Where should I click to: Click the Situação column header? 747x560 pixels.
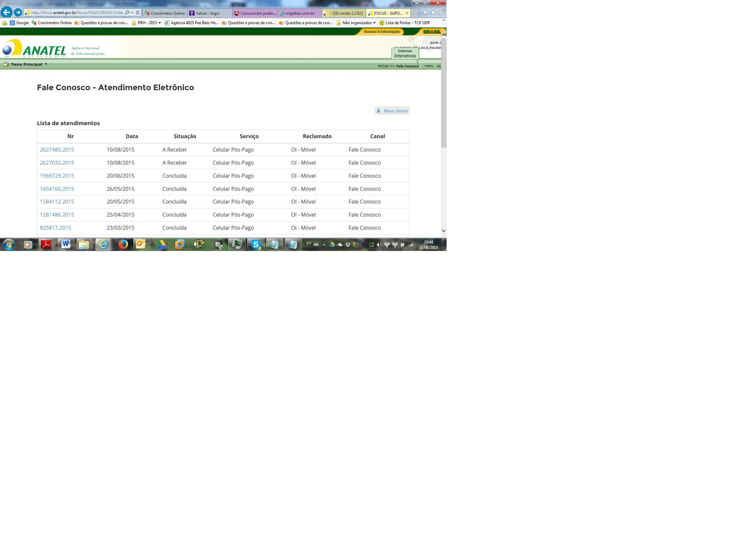pyautogui.click(x=185, y=136)
